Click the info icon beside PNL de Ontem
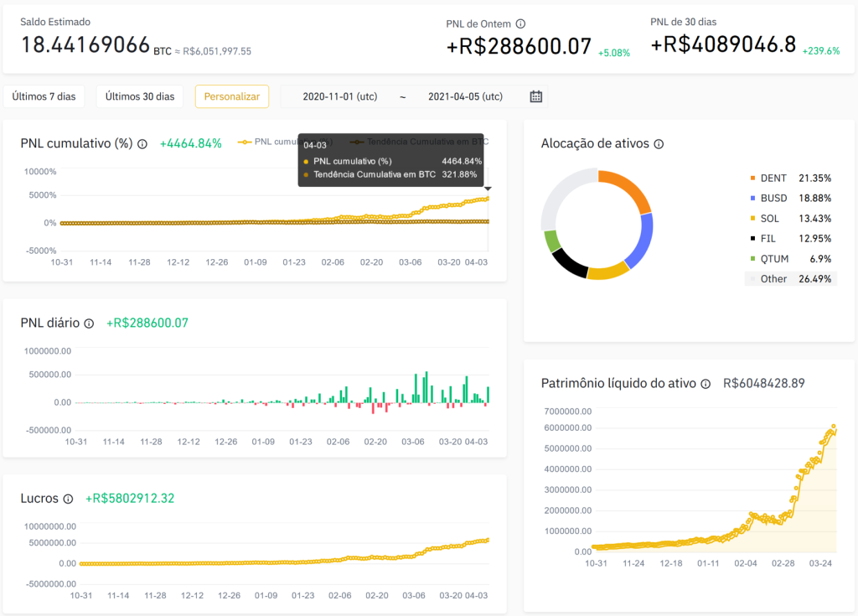The height and width of the screenshot is (616, 858). [x=520, y=24]
